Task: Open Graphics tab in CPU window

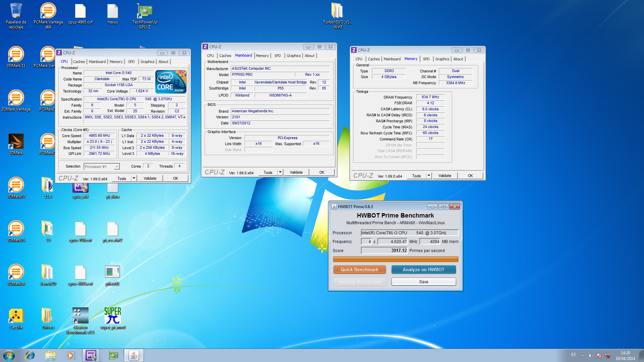Action: 147,62
